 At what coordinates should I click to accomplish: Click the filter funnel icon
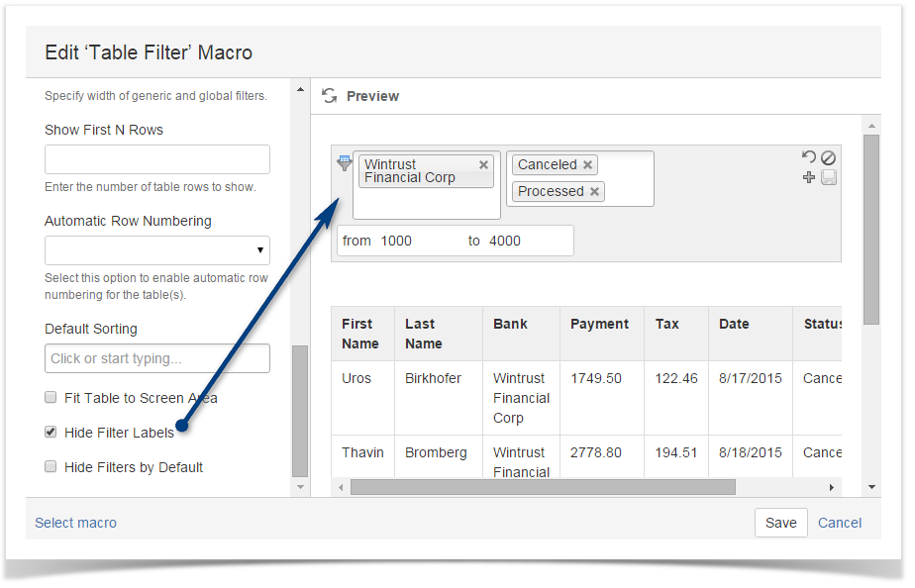coord(344,161)
